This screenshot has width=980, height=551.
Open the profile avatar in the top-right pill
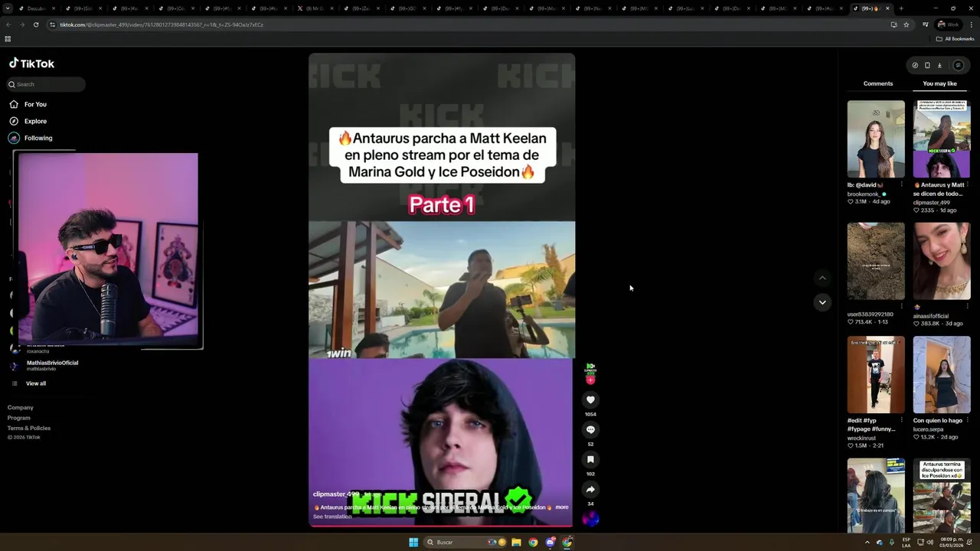point(958,65)
